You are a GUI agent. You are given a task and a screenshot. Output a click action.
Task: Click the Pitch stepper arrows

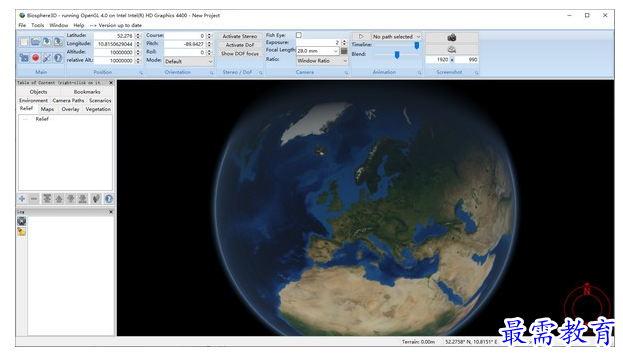click(209, 44)
